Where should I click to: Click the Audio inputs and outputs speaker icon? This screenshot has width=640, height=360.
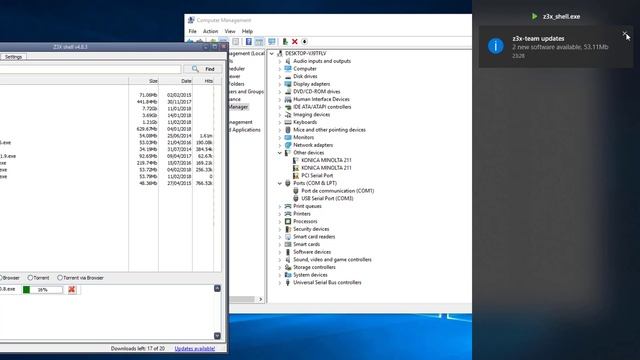pos(288,61)
